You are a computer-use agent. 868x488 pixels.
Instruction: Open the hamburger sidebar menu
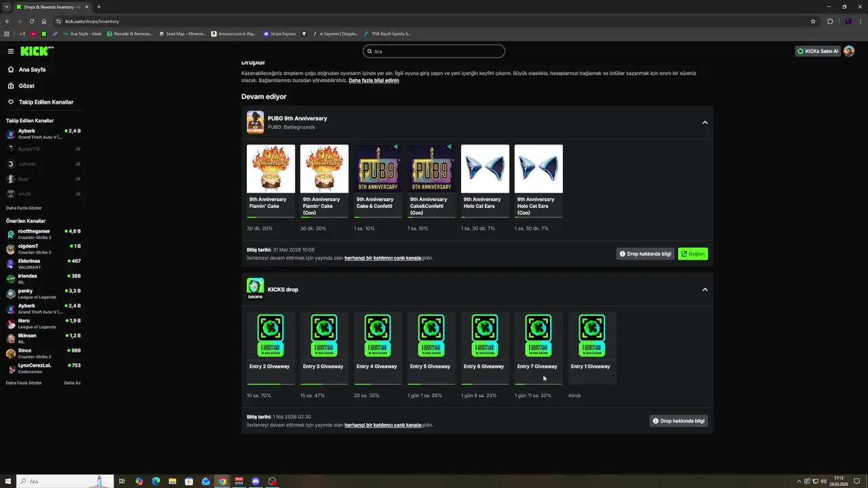click(11, 51)
